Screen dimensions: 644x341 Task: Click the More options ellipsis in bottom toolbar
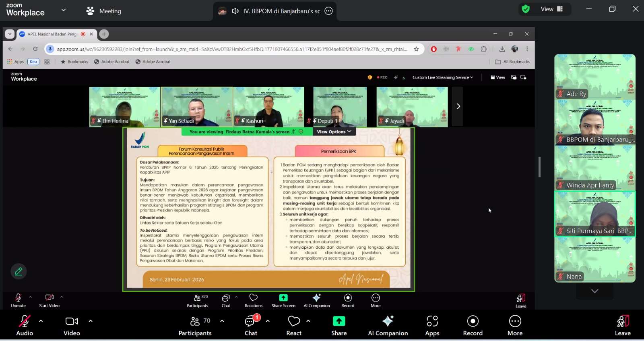tap(515, 326)
